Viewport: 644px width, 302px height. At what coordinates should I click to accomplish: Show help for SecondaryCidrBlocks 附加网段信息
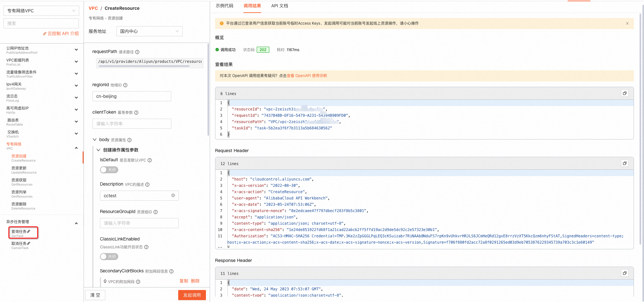[x=172, y=271]
